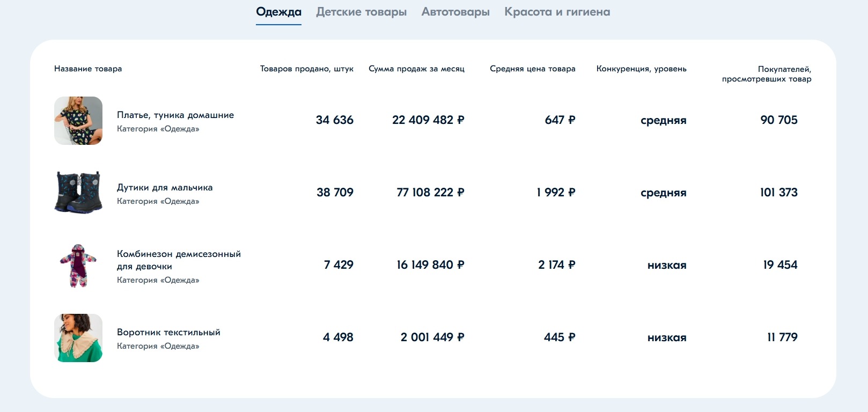Click viewers count 101 373

pyautogui.click(x=779, y=193)
